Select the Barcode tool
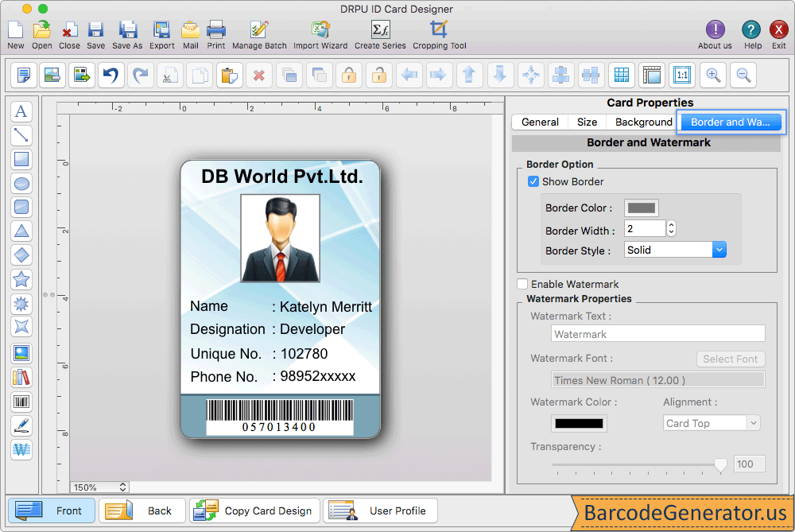This screenshot has width=795, height=532. pos(21,402)
